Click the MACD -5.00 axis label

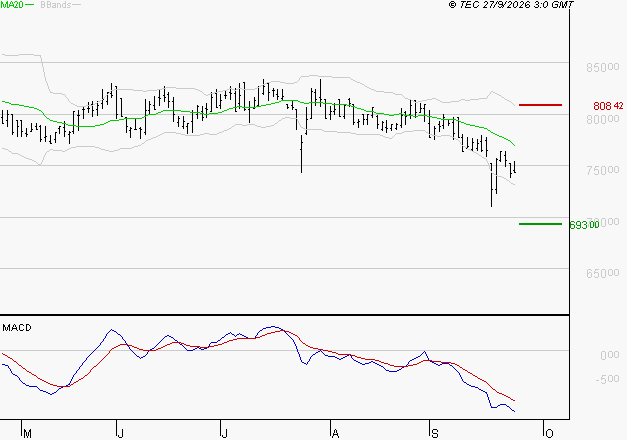(x=607, y=379)
